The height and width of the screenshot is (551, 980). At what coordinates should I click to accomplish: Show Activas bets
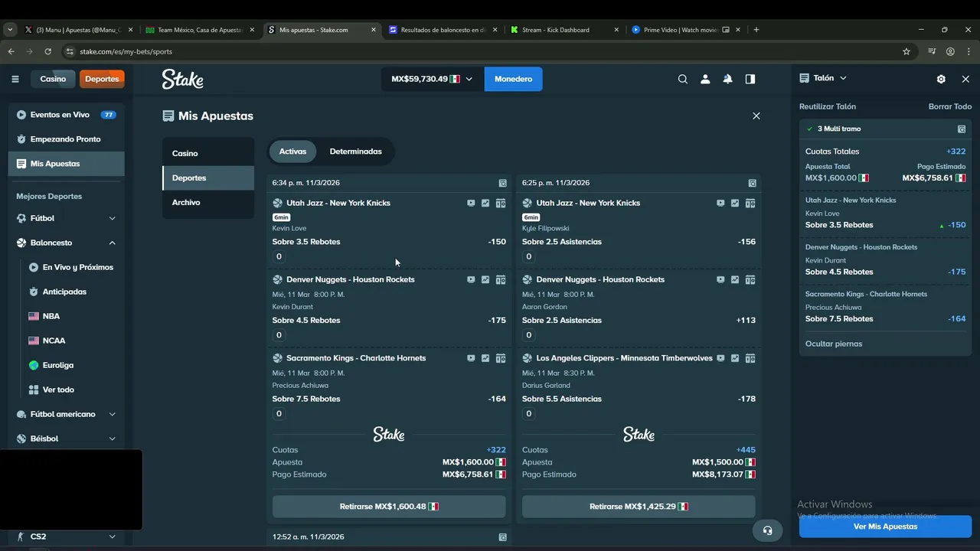pyautogui.click(x=292, y=152)
